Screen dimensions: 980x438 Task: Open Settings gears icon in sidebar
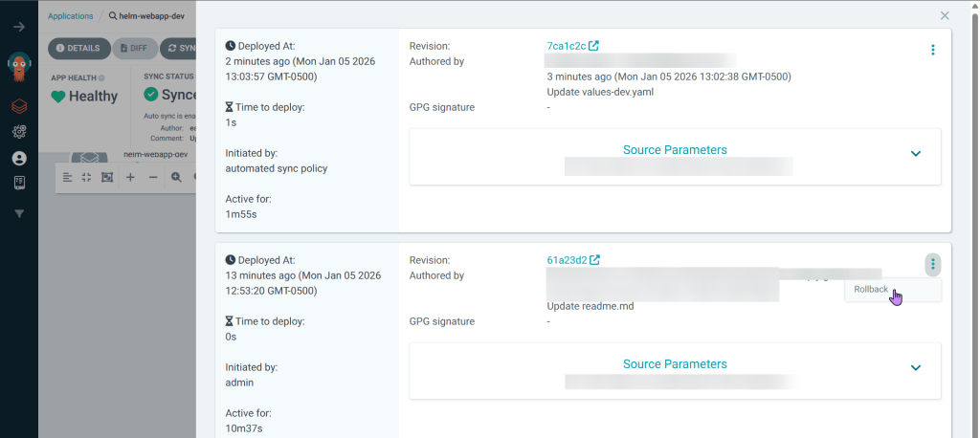(19, 132)
